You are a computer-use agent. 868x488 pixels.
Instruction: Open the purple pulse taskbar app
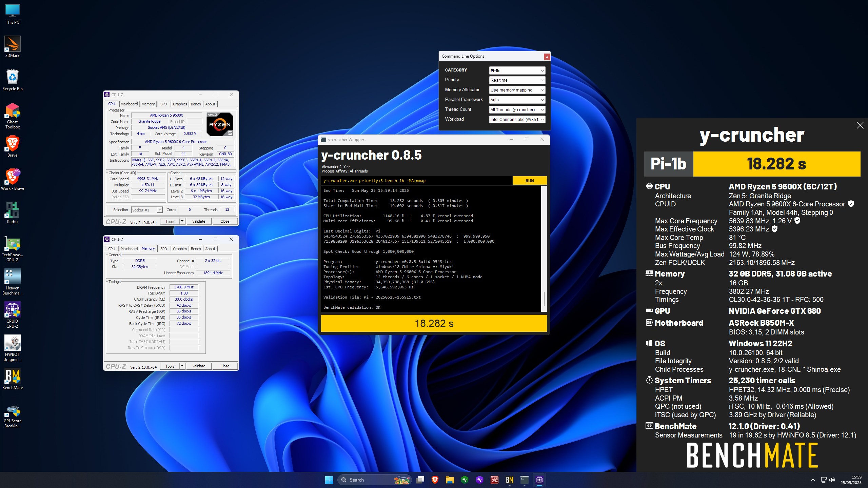coord(480,480)
